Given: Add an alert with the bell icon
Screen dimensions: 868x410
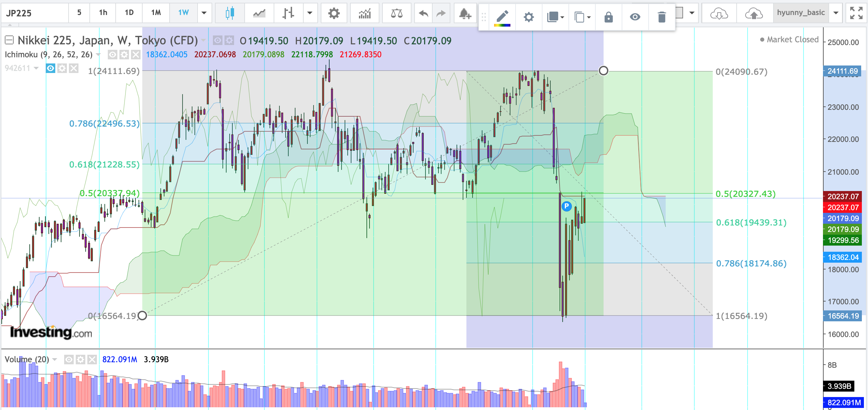Looking at the screenshot, I should click(x=465, y=14).
